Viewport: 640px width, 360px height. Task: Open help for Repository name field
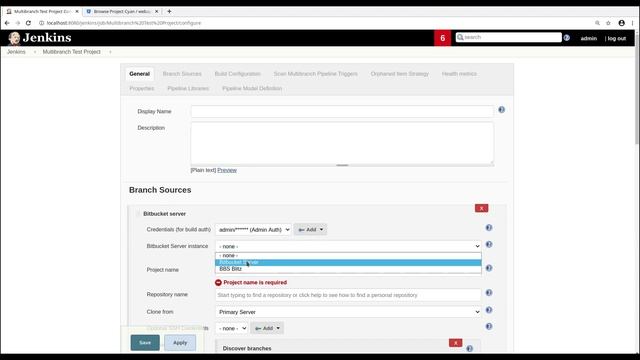489,293
